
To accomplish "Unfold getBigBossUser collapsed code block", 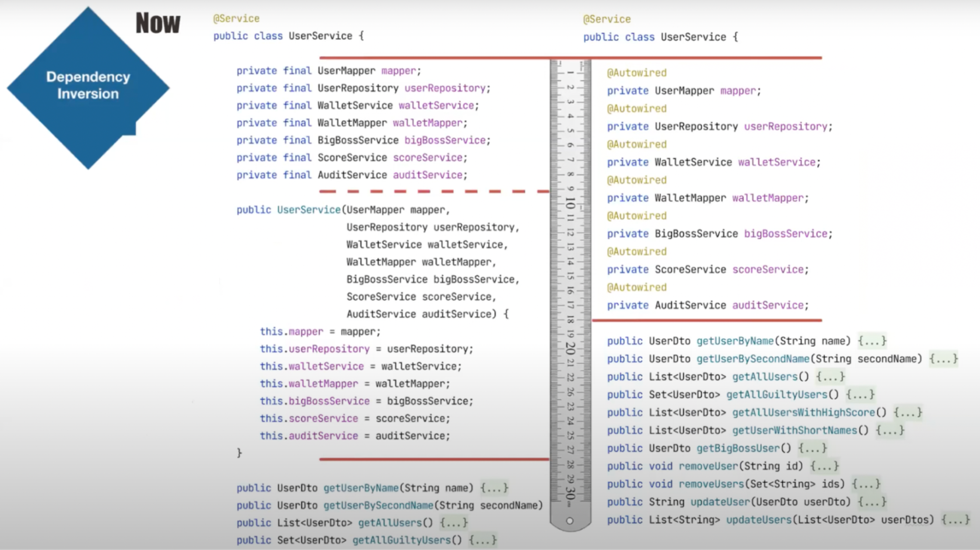I will [x=812, y=448].
